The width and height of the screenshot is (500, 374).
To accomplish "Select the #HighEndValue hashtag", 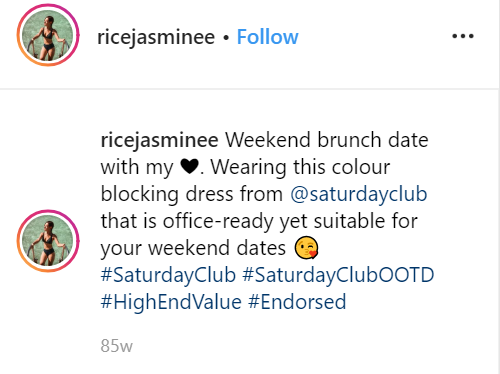I will coord(171,302).
